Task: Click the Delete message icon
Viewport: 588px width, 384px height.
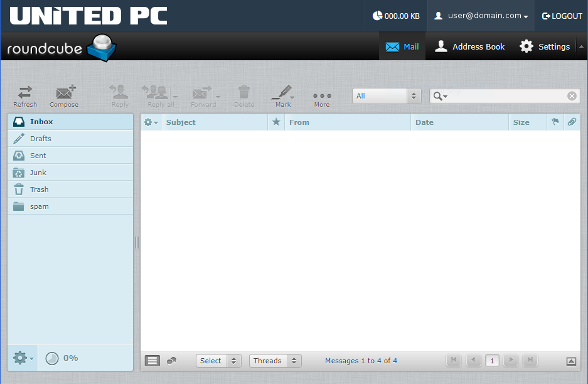Action: click(x=243, y=94)
